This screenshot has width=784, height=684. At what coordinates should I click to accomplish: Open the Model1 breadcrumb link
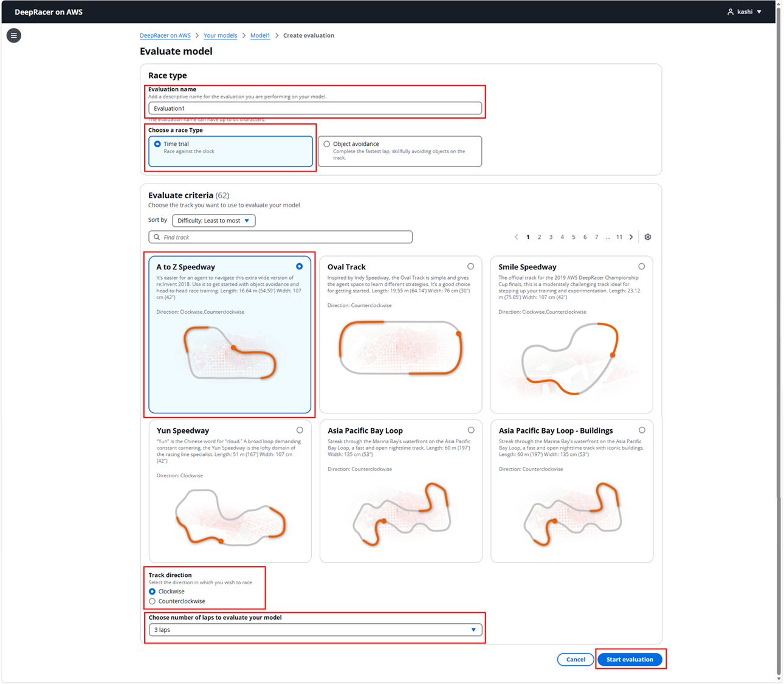[260, 35]
